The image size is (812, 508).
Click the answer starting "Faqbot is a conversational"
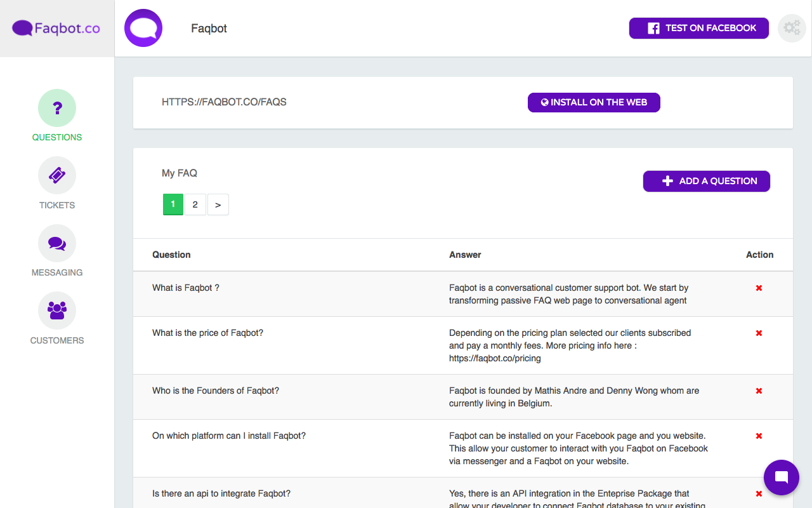pyautogui.click(x=569, y=294)
